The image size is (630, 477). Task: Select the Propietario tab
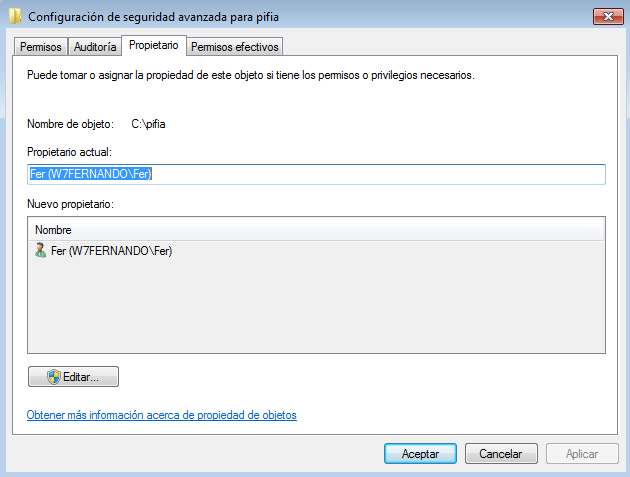click(x=153, y=45)
